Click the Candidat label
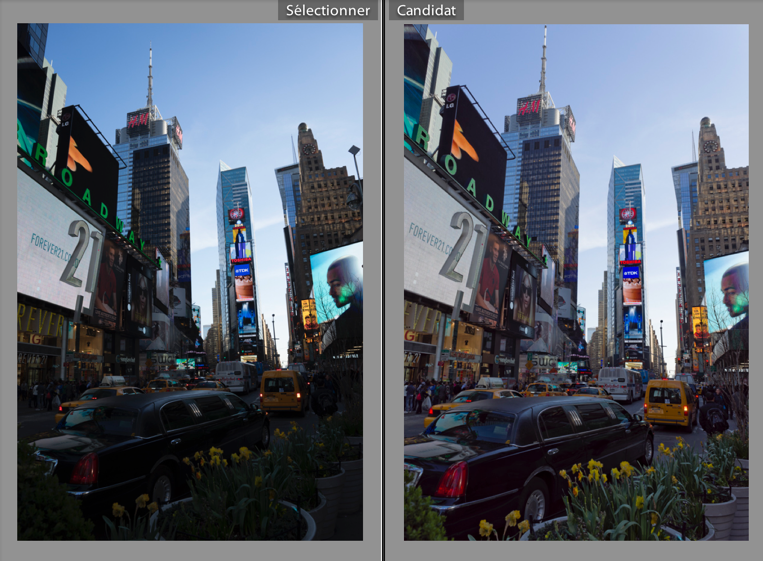Viewport: 763px width, 561px height. pyautogui.click(x=426, y=10)
